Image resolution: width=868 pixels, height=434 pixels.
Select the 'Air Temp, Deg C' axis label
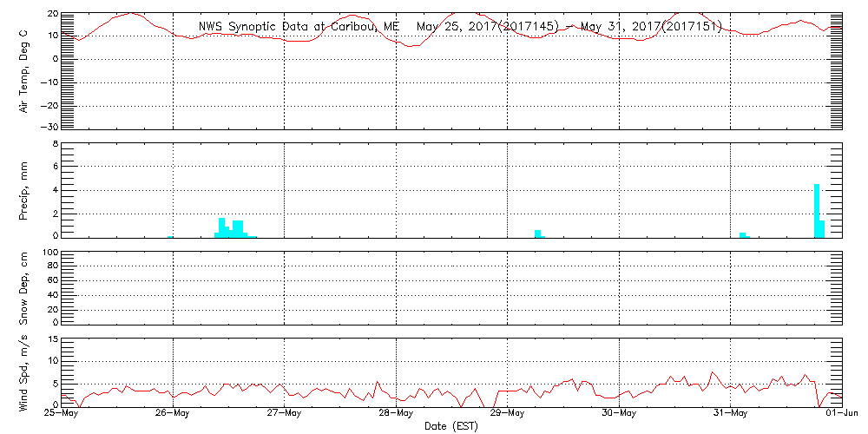coord(24,69)
